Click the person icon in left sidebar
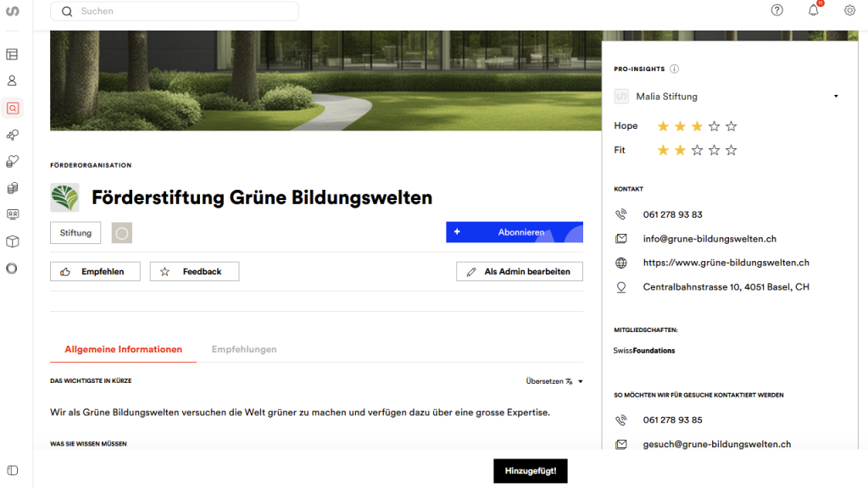The image size is (868, 488). (x=12, y=81)
